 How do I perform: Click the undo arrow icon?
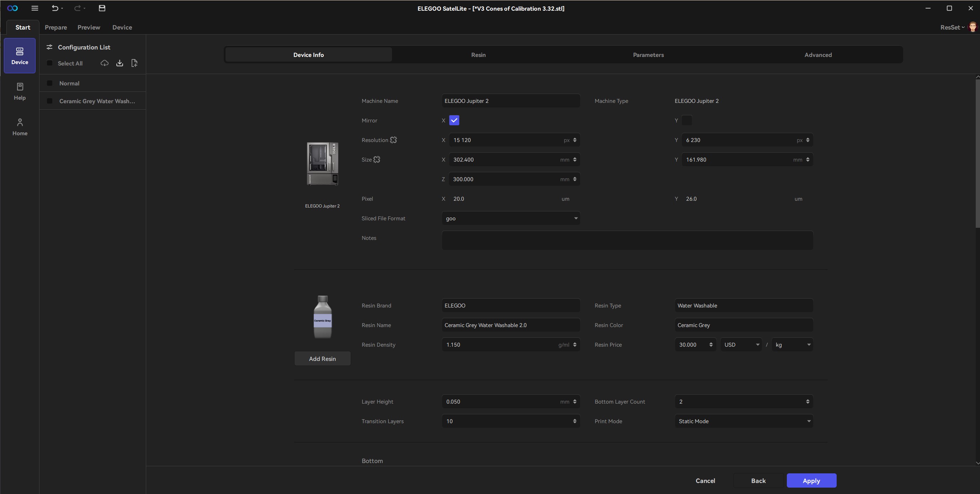[55, 8]
